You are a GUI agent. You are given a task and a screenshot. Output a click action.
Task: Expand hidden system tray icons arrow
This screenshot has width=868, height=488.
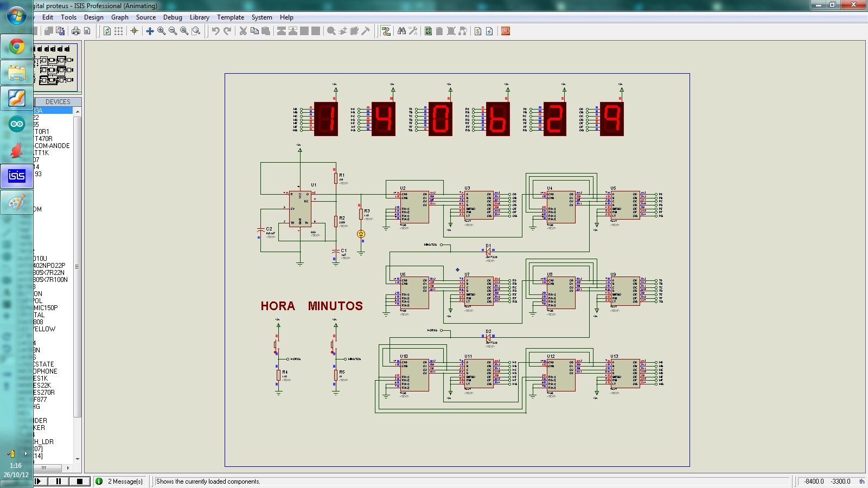[x=25, y=453]
